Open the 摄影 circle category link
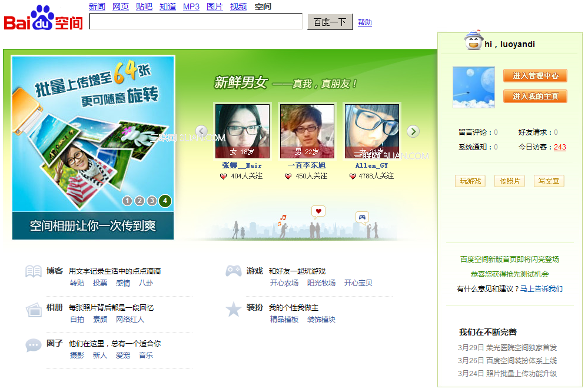This screenshot has width=588, height=392. (x=77, y=356)
